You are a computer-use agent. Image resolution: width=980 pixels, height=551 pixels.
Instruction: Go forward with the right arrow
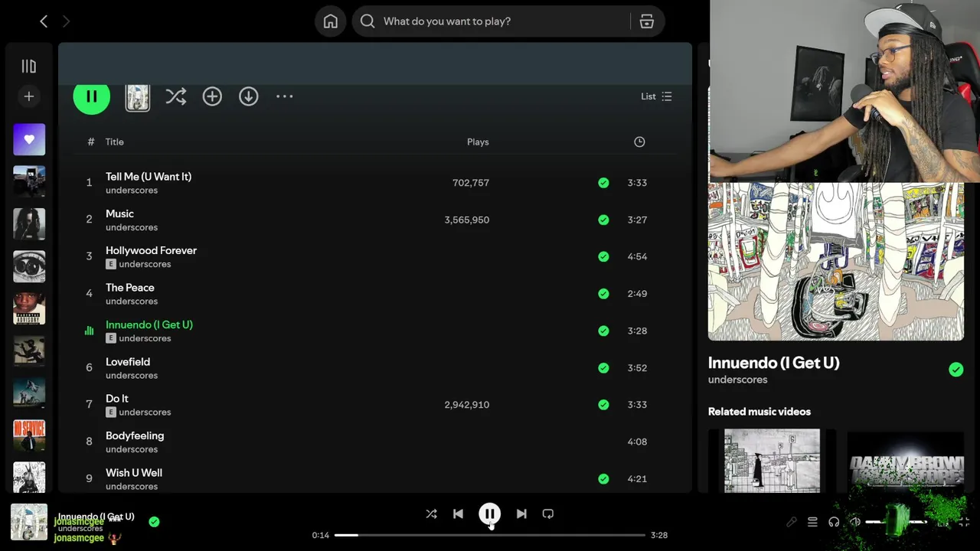click(x=66, y=21)
